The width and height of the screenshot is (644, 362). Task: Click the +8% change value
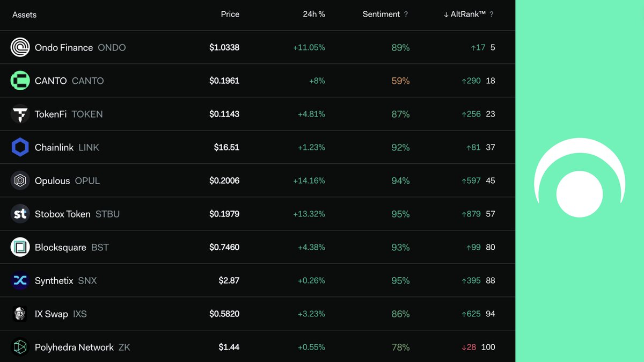click(317, 81)
